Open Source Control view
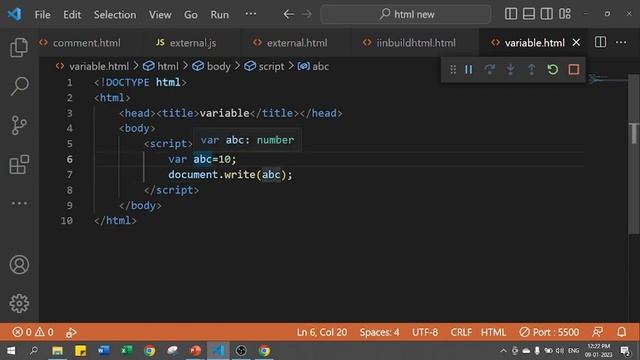This screenshot has height=360, width=640. [x=19, y=125]
